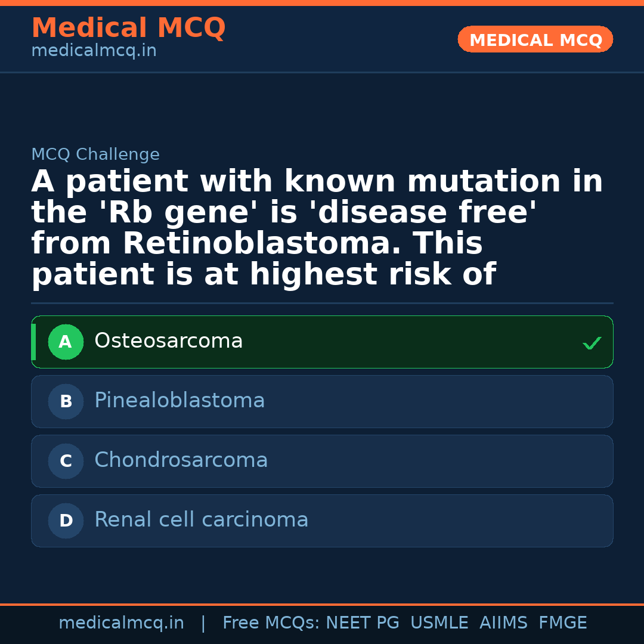Viewport: 644px width, 644px height.
Task: Click the MCQ Challenge label
Action: 95,155
